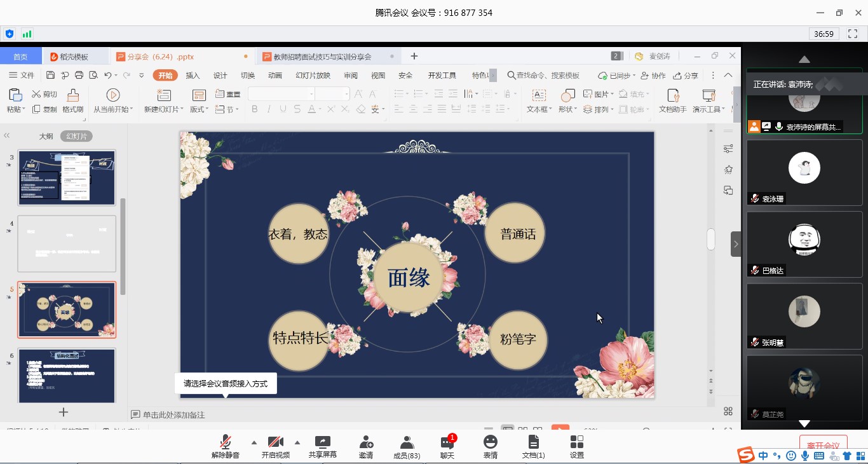Click the Share Screen (共享屏幕) icon
The width and height of the screenshot is (868, 464).
[x=323, y=442]
